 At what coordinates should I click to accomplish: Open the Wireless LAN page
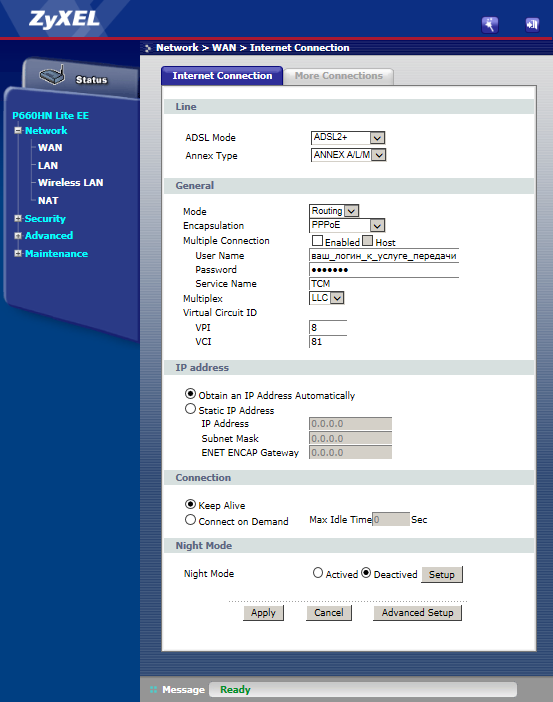coord(70,183)
